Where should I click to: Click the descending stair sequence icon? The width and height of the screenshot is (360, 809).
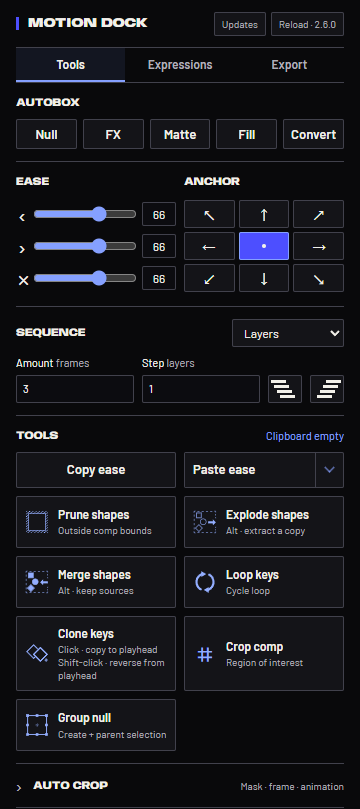click(x=285, y=389)
